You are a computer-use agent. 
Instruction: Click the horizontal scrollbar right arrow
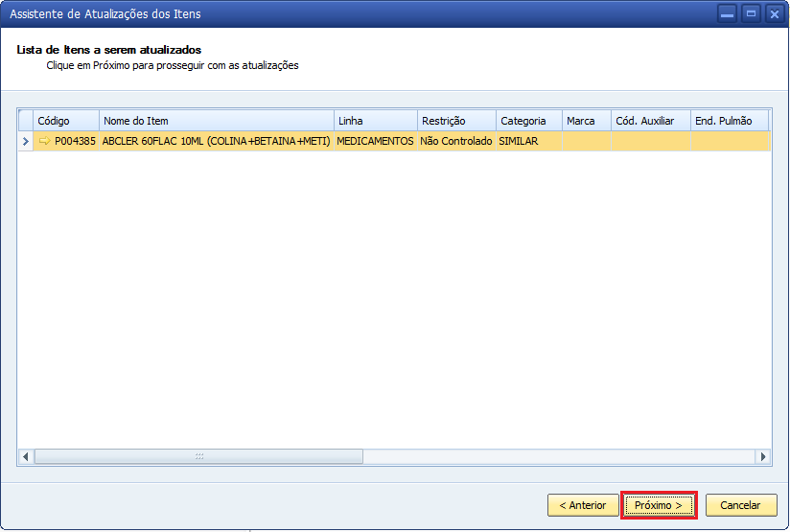coord(763,457)
